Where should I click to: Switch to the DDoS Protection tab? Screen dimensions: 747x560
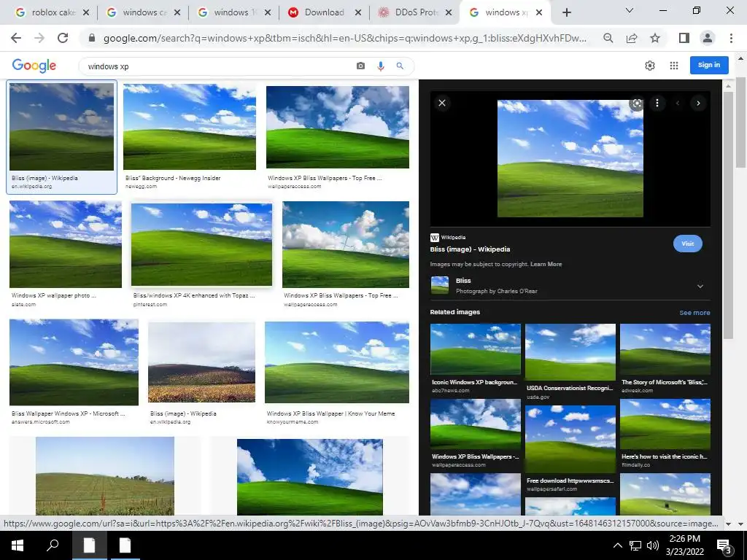tap(414, 12)
